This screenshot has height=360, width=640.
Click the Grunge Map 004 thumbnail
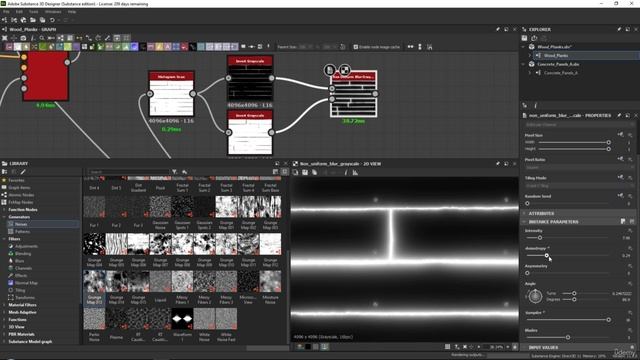[x=94, y=244]
